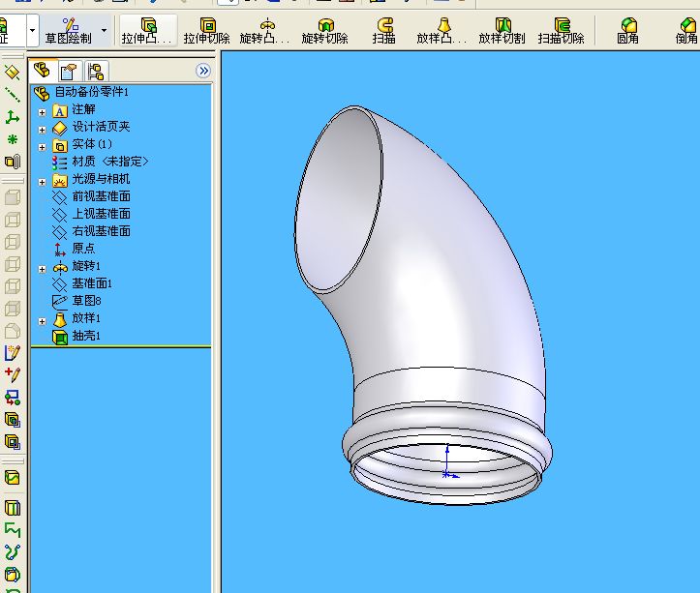700x593 pixels.
Task: Expand the 旋转1 feature node
Action: coord(42,269)
